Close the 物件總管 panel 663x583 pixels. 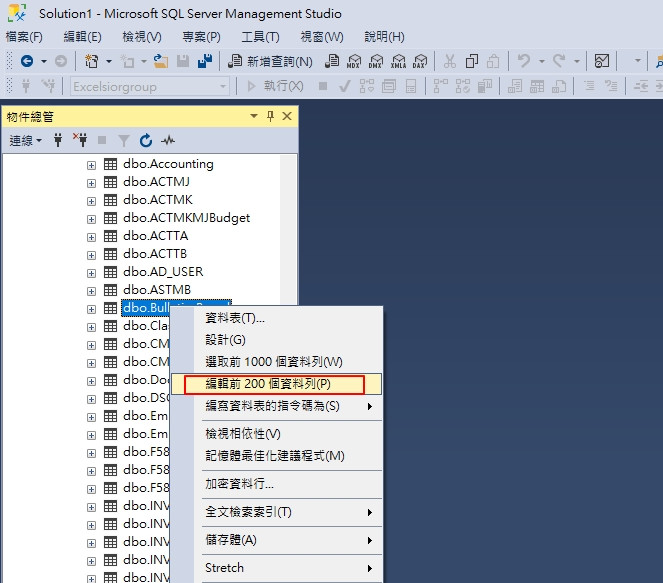click(x=287, y=116)
